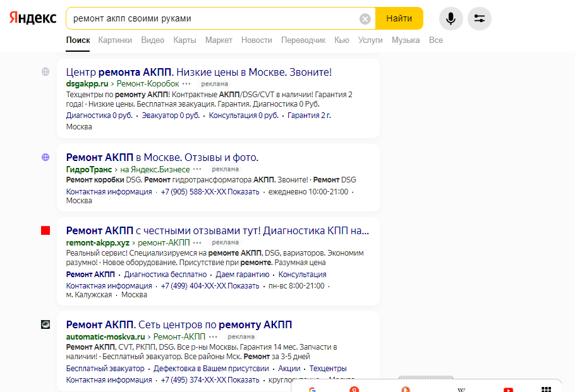Start voice search with the microphone icon

pos(451,18)
